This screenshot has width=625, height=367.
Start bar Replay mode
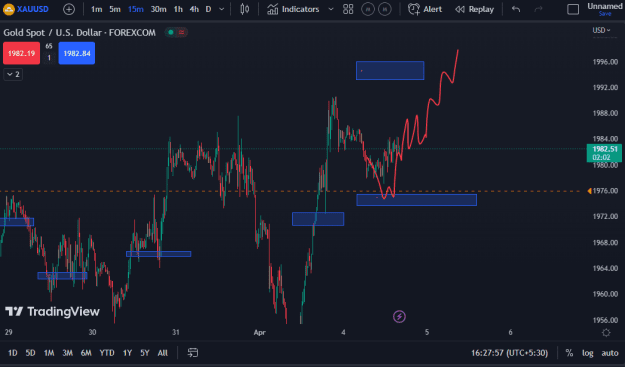[x=474, y=9]
